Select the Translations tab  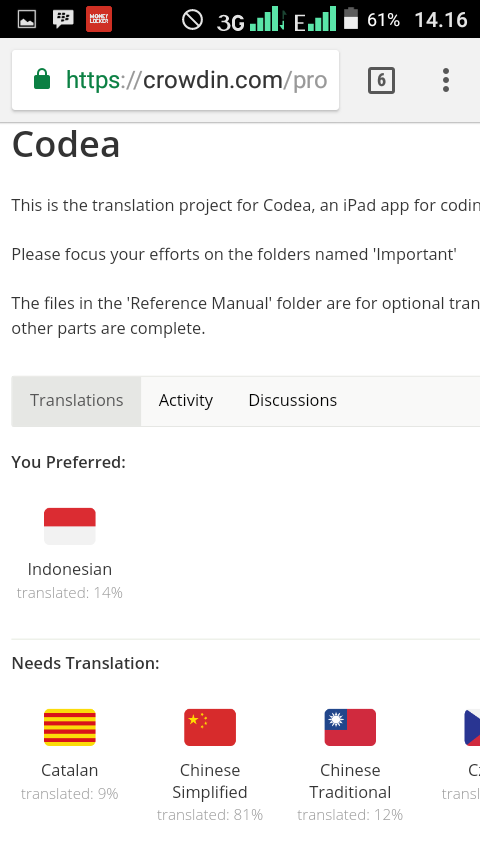coord(76,401)
